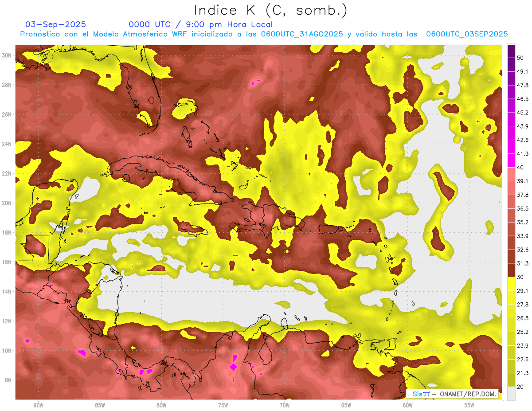Click the 30N latitude label
Viewport: 532px width, 411px height.
pyautogui.click(x=7, y=55)
